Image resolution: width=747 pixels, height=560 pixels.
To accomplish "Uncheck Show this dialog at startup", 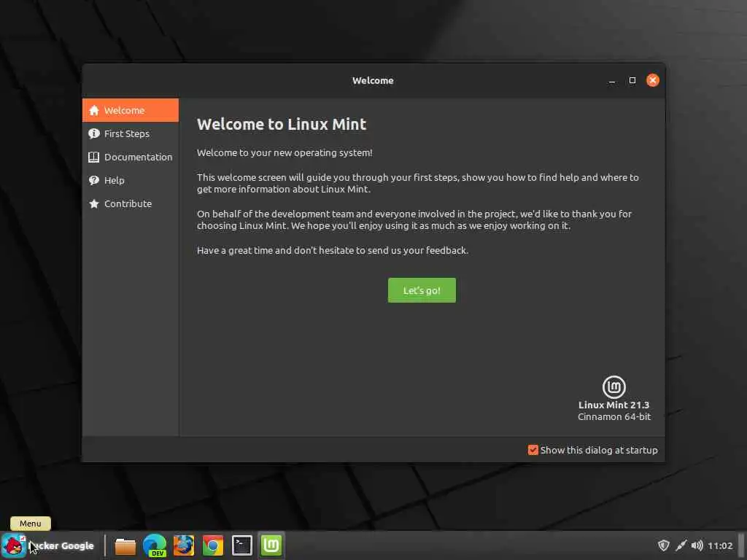I will point(592,450).
